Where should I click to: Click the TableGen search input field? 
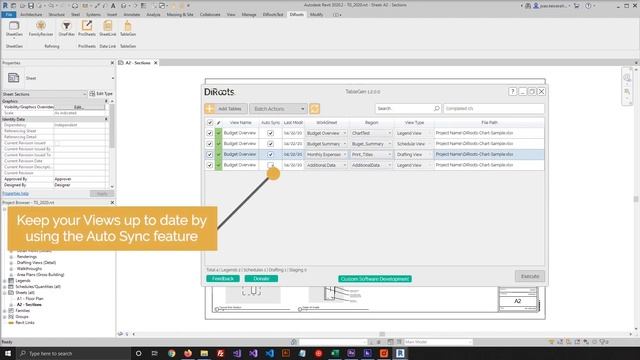pos(408,109)
